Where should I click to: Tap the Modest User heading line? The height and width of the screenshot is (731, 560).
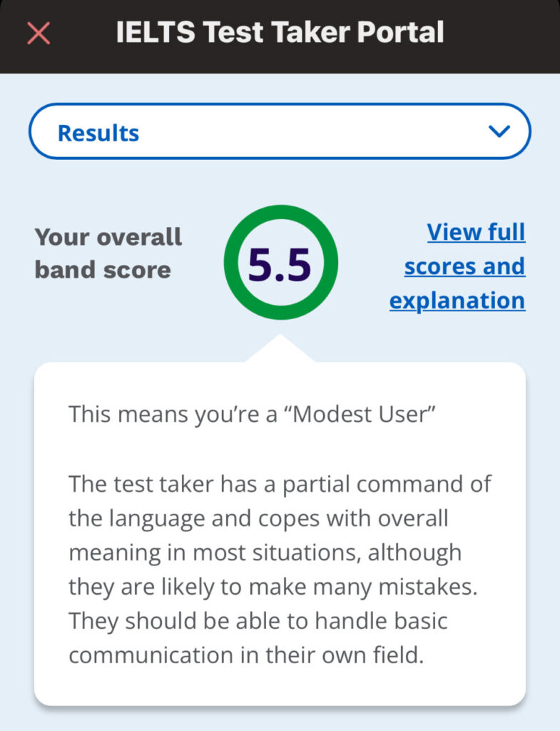click(x=252, y=414)
